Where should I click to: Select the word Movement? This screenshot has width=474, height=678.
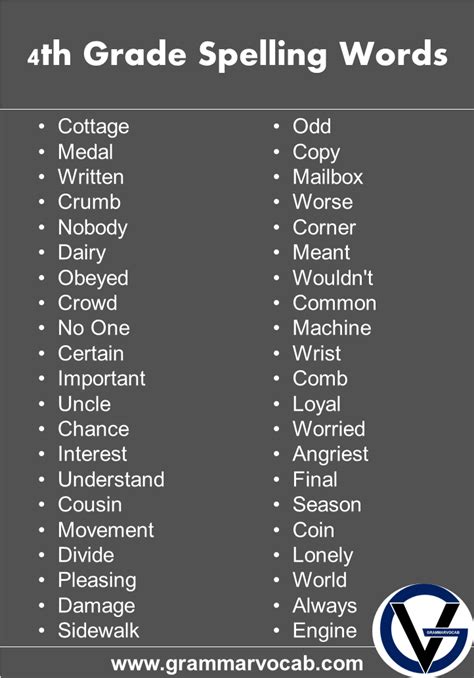pyautogui.click(x=106, y=530)
